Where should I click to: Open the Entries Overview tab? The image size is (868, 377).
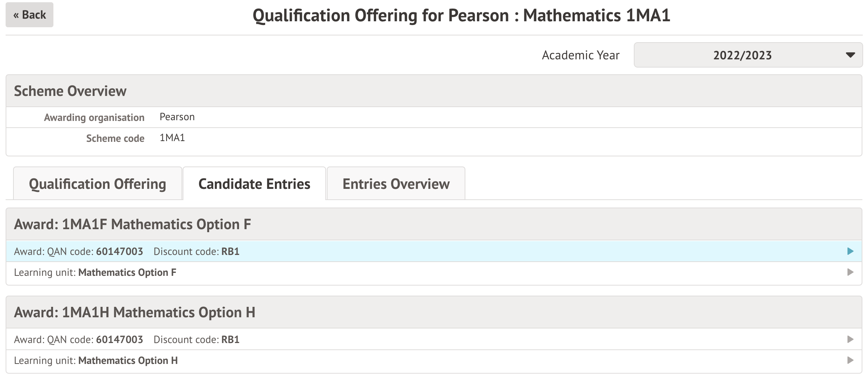coord(396,184)
